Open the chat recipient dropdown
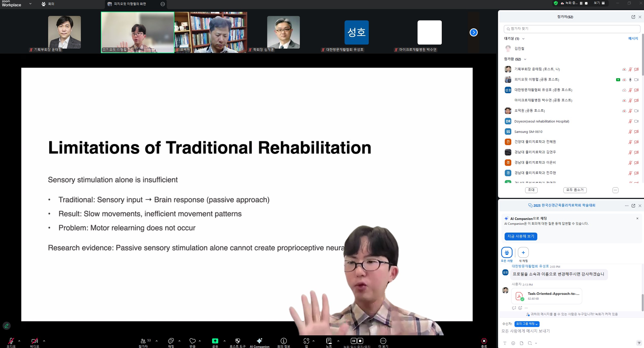The image size is (644, 348). [527, 324]
